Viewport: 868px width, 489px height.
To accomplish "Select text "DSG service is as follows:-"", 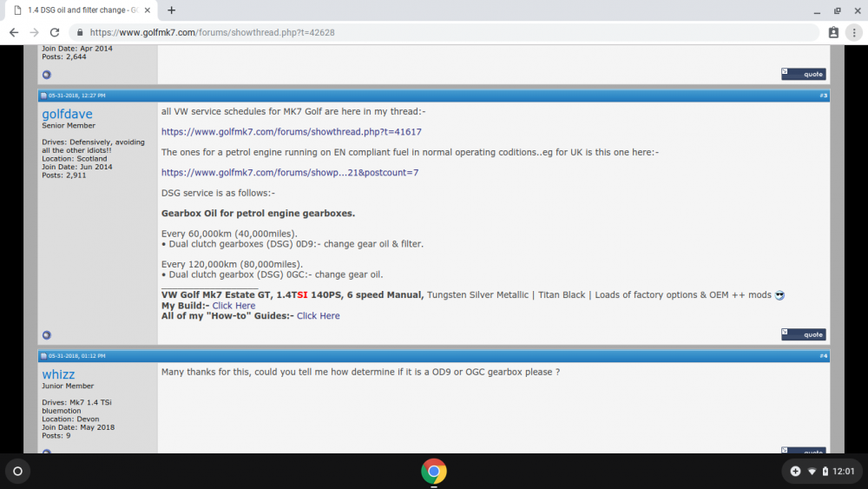I will coord(218,193).
